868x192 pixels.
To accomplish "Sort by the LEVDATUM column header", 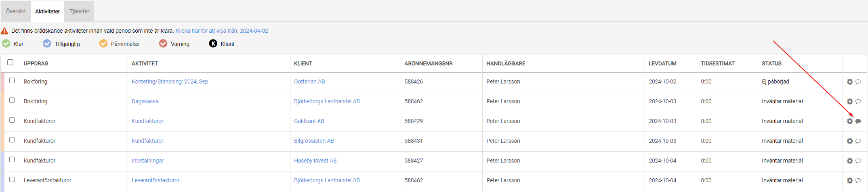I will (662, 64).
